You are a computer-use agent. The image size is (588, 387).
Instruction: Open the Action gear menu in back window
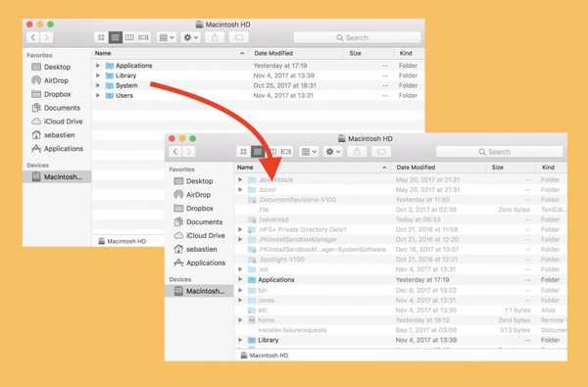(190, 37)
